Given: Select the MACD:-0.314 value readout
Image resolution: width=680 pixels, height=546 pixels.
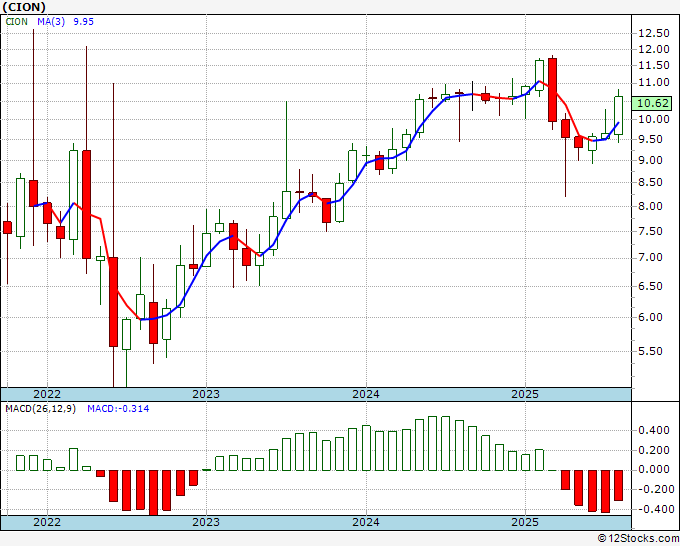Looking at the screenshot, I should [118, 409].
